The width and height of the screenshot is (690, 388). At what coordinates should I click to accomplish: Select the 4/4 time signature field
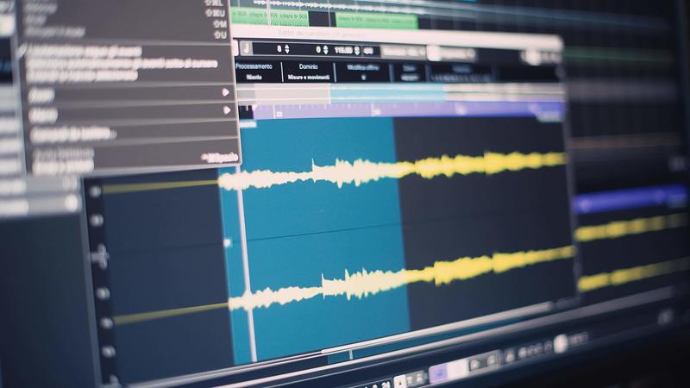(x=369, y=51)
